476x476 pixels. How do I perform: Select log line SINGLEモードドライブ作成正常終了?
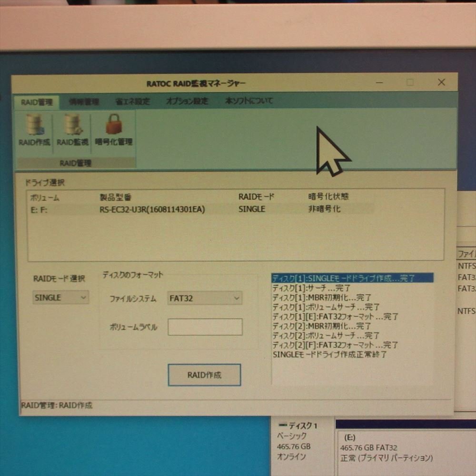pos(330,354)
